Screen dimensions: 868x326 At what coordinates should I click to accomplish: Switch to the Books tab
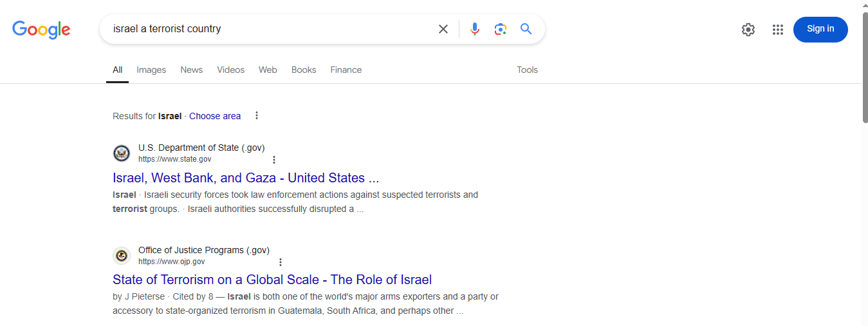pos(304,70)
